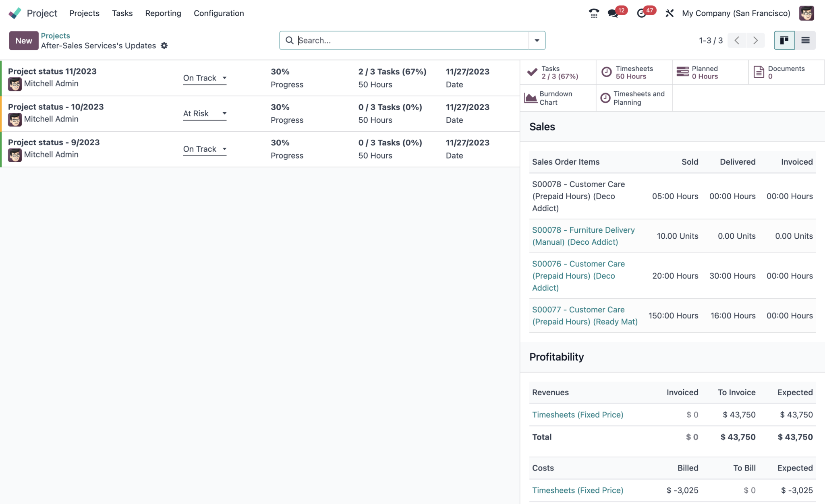This screenshot has height=504, width=825.
Task: Open the messaging conversations icon
Action: pyautogui.click(x=613, y=13)
